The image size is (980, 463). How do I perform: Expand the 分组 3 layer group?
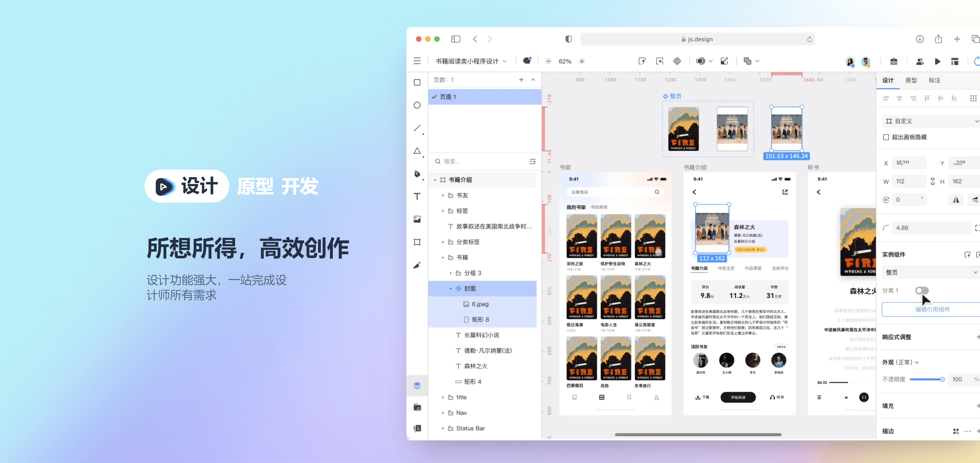pyautogui.click(x=451, y=273)
